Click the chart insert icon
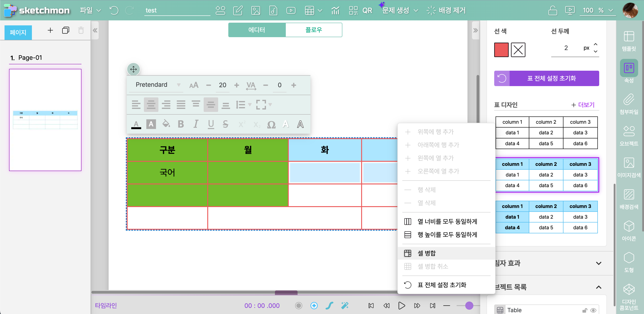Image resolution: width=644 pixels, height=314 pixels. [x=335, y=10]
